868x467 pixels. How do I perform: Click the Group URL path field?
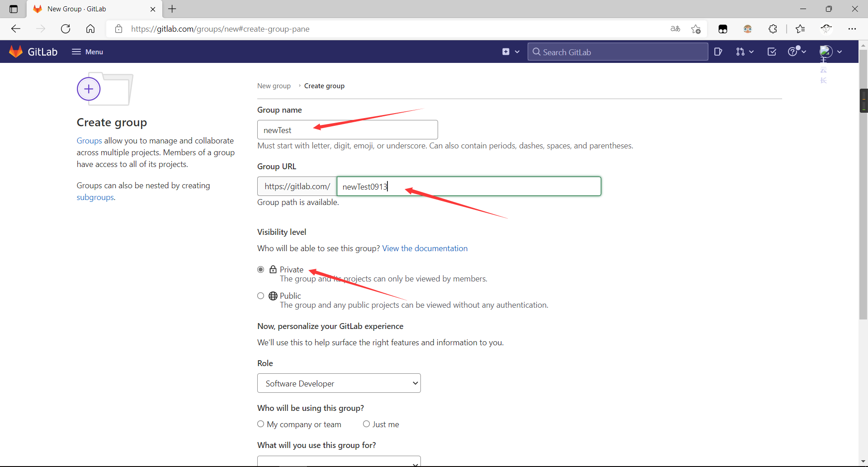[469, 186]
